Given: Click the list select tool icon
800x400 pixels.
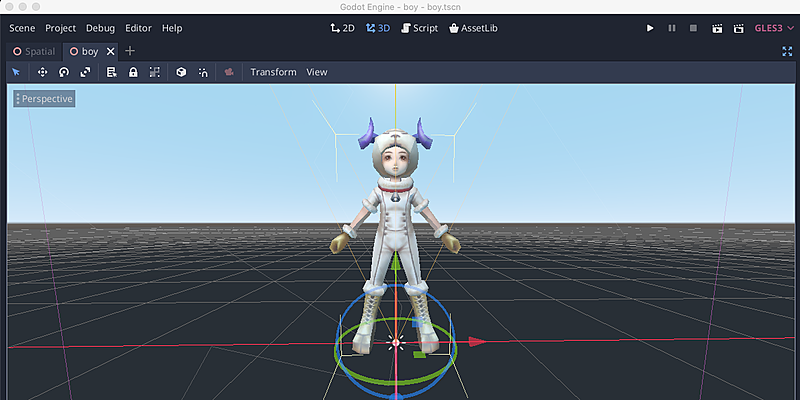Looking at the screenshot, I should (x=112, y=72).
